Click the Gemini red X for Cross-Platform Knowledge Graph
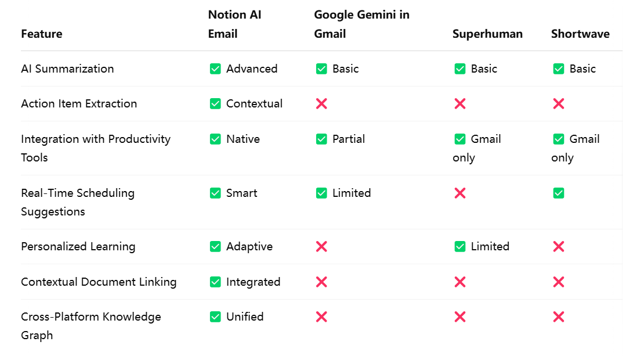This screenshot has height=356, width=644. (321, 317)
